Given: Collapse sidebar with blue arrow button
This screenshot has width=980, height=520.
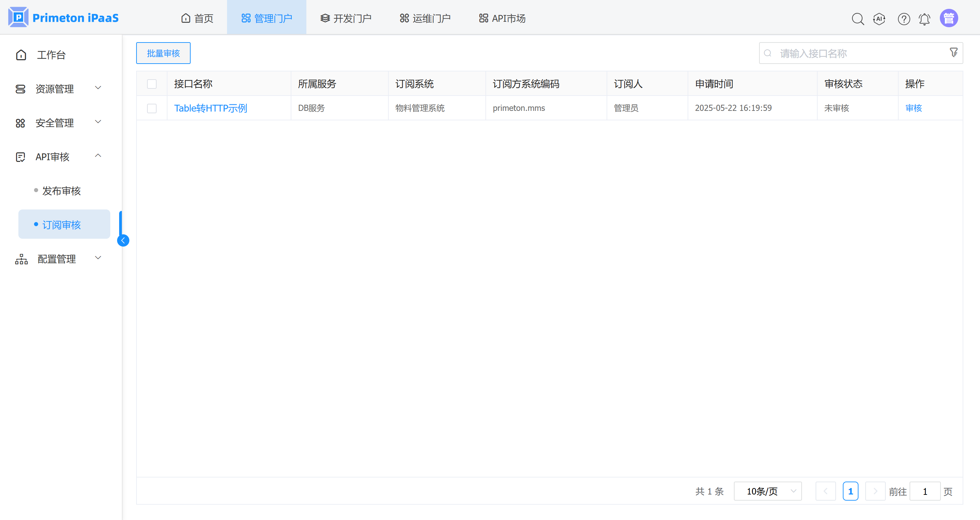Looking at the screenshot, I should click(x=123, y=240).
